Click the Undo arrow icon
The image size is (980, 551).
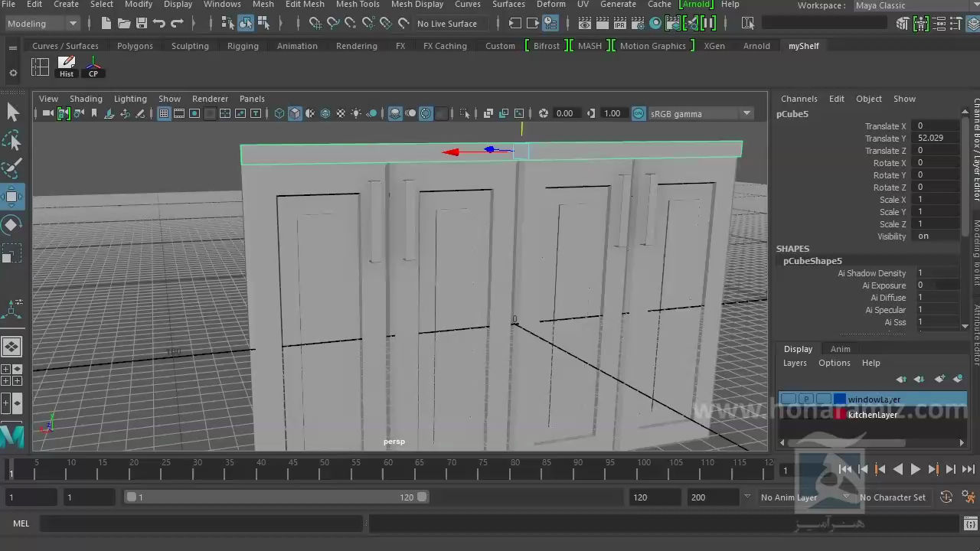pyautogui.click(x=159, y=24)
